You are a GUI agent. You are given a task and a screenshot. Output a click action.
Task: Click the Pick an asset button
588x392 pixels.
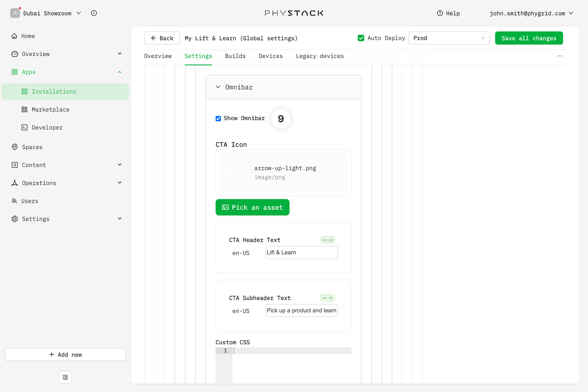252,207
